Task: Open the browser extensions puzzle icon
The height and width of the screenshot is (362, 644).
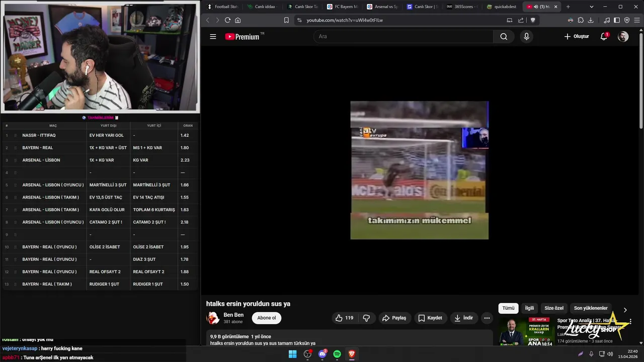Action: click(x=581, y=20)
